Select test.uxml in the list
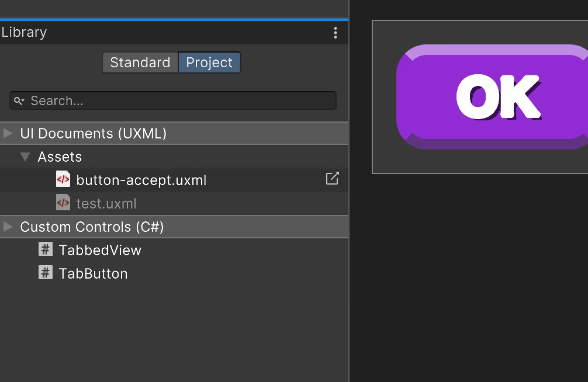Image resolution: width=588 pixels, height=382 pixels. click(x=106, y=203)
